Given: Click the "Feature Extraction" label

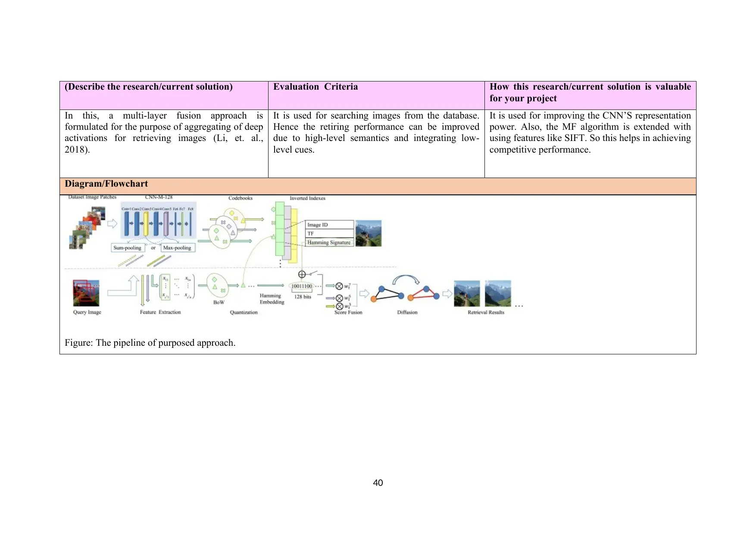Looking at the screenshot, I should coord(160,312).
